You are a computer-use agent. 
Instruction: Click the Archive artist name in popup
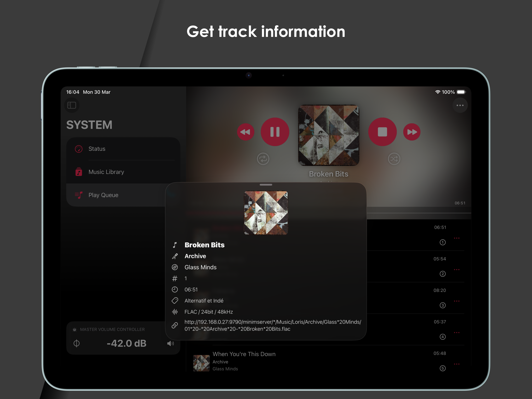pyautogui.click(x=195, y=256)
